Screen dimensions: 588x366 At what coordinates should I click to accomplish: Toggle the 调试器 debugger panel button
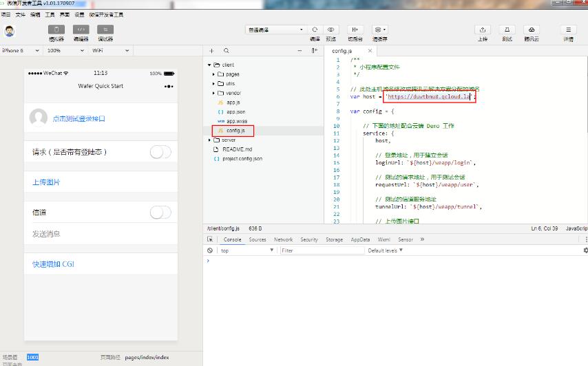point(105,30)
